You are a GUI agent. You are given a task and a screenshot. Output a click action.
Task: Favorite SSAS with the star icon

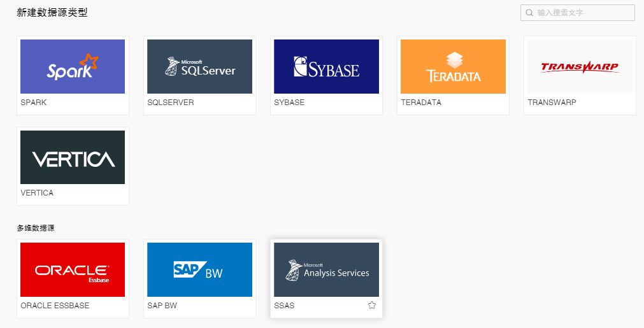[372, 305]
